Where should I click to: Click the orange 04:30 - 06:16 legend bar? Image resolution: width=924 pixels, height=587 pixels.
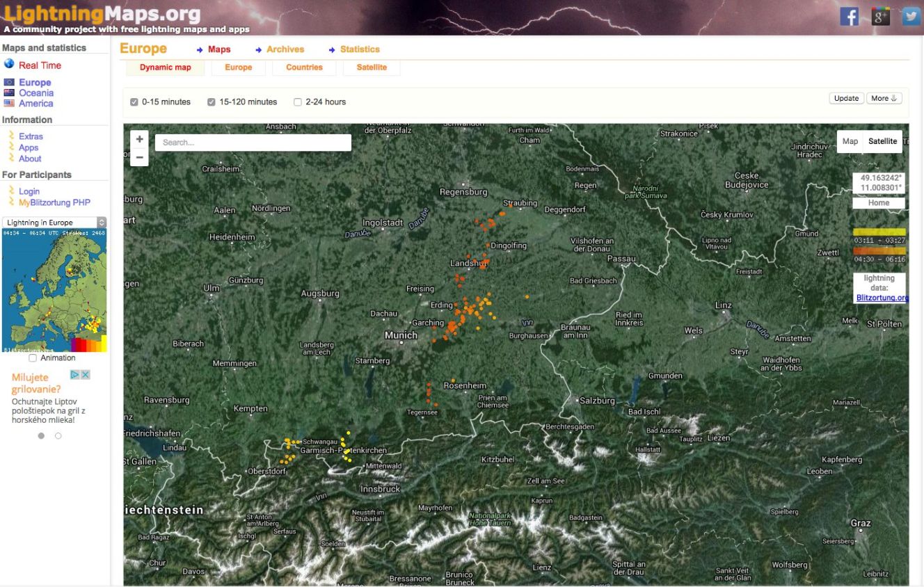pyautogui.click(x=879, y=250)
